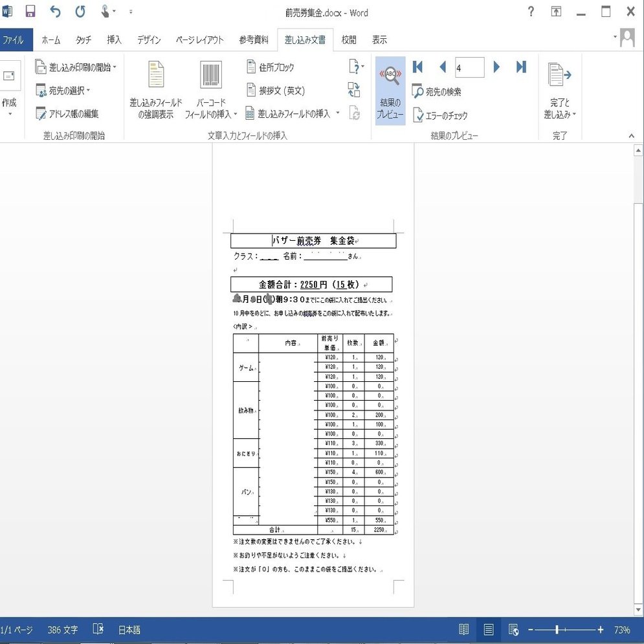The height and width of the screenshot is (644, 644).
Task: Open 差し込み印刷の開始 dropdown
Action: [x=76, y=67]
